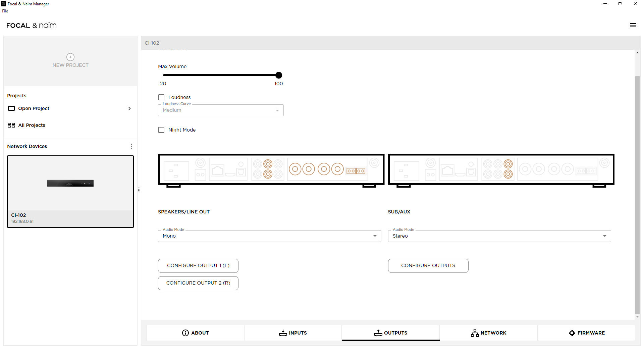The height and width of the screenshot is (349, 644).
Task: Expand the Open Project chevron arrow
Action: 129,108
